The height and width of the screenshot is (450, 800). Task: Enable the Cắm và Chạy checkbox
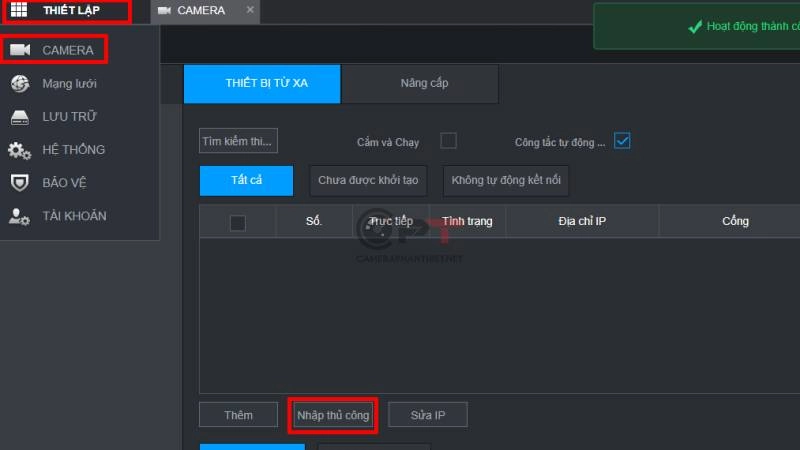coord(448,141)
